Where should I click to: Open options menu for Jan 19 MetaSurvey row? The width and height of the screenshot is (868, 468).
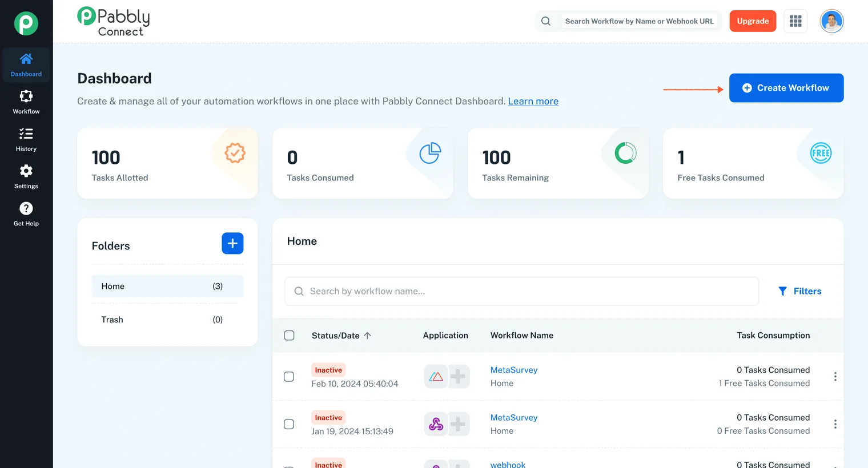point(835,424)
